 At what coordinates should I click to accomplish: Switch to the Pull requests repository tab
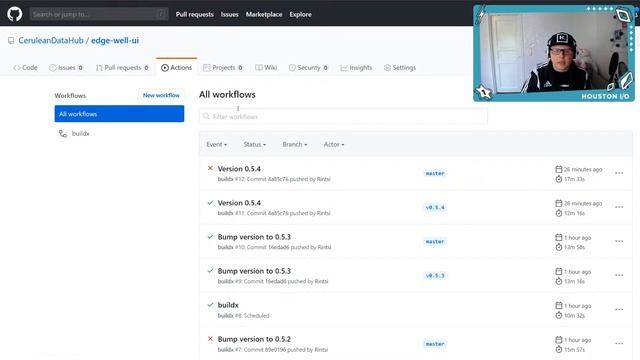(x=122, y=68)
